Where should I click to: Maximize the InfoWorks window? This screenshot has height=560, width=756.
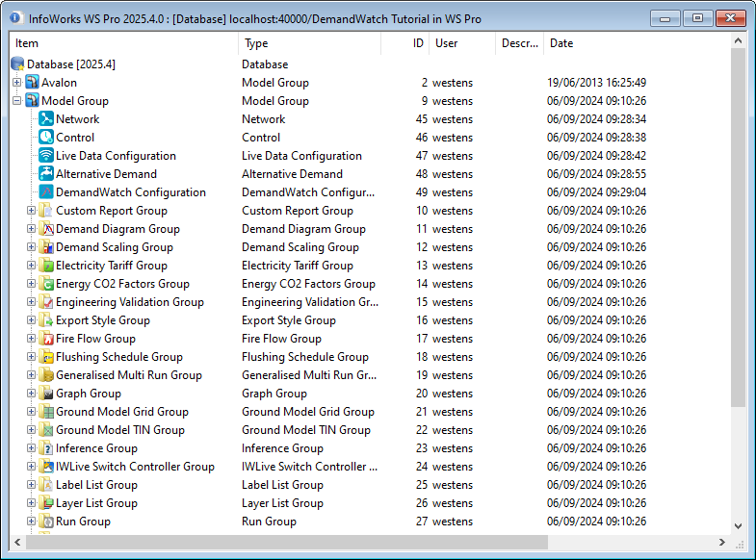pos(697,18)
